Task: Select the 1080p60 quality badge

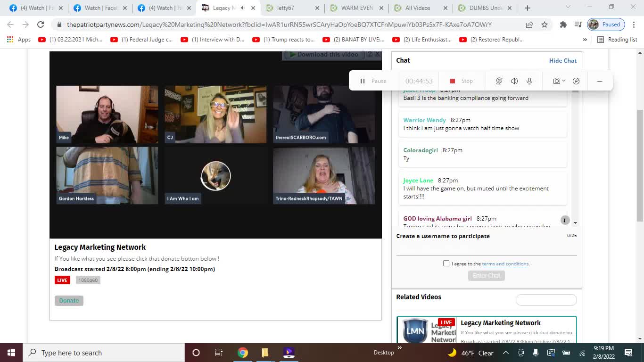Action: (x=88, y=280)
